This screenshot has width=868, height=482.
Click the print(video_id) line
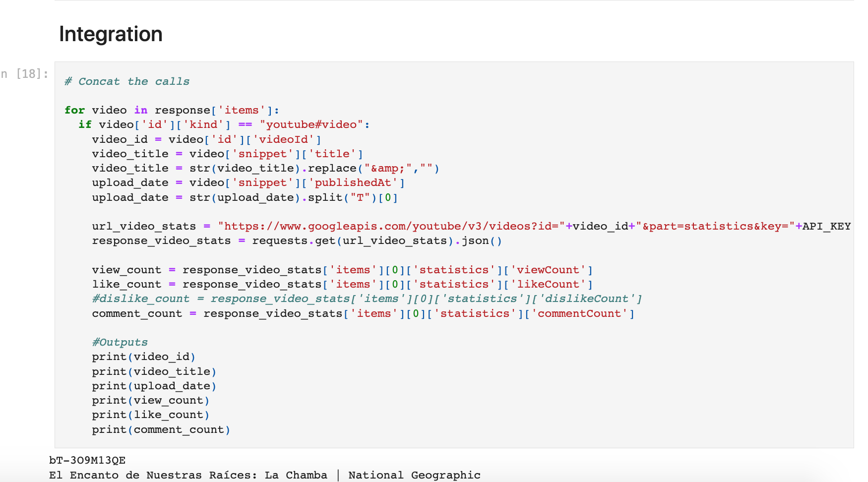coord(144,357)
